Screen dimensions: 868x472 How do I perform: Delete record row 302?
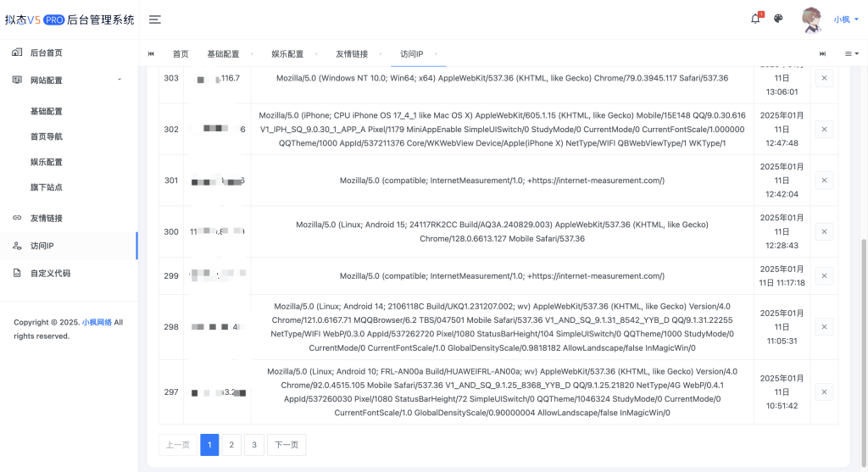(x=824, y=130)
